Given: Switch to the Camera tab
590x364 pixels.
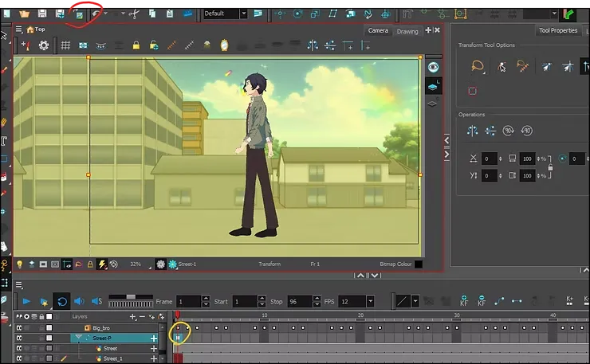Looking at the screenshot, I should 378,30.
